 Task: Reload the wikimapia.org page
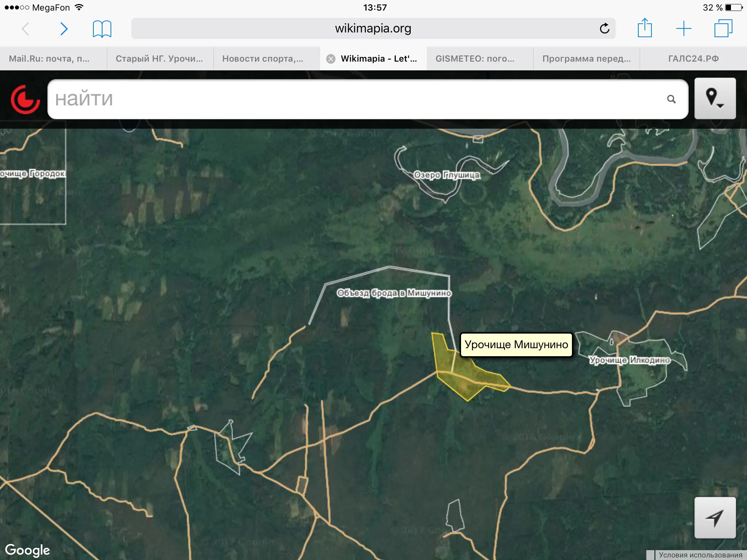tap(604, 28)
